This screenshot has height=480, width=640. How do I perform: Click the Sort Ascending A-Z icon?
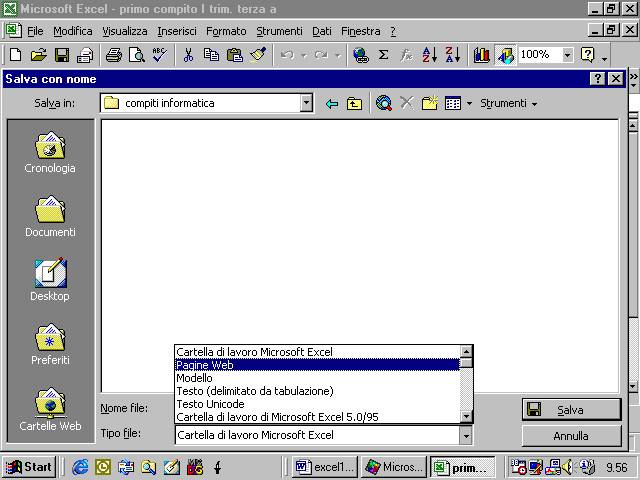pos(430,55)
